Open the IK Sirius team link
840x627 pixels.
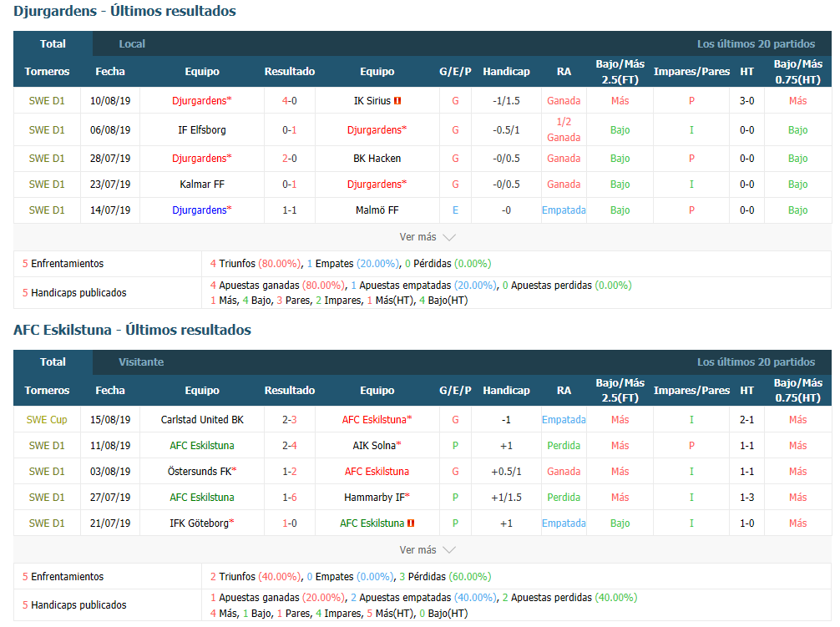coord(372,101)
